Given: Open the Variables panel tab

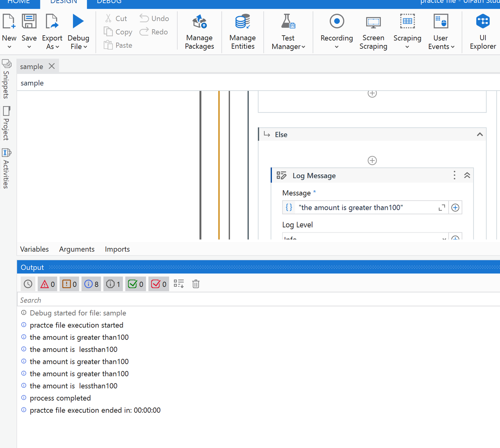Looking at the screenshot, I should click(x=34, y=249).
